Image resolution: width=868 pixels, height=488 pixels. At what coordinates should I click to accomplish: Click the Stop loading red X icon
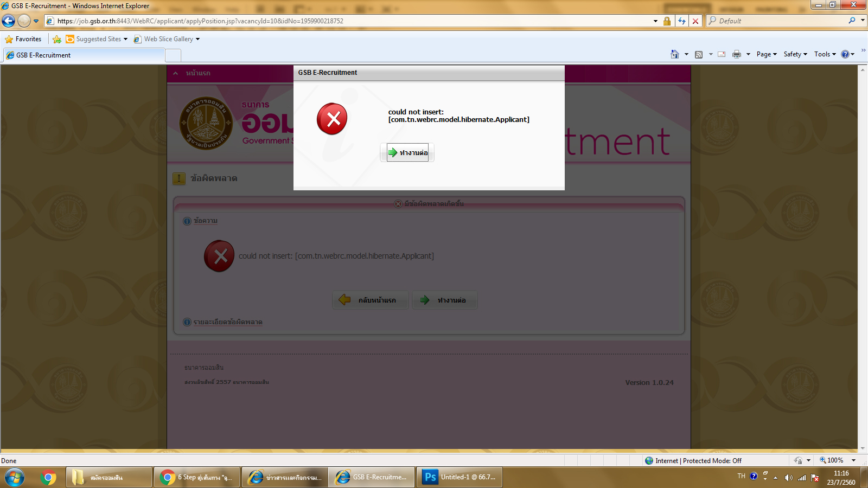tap(695, 21)
